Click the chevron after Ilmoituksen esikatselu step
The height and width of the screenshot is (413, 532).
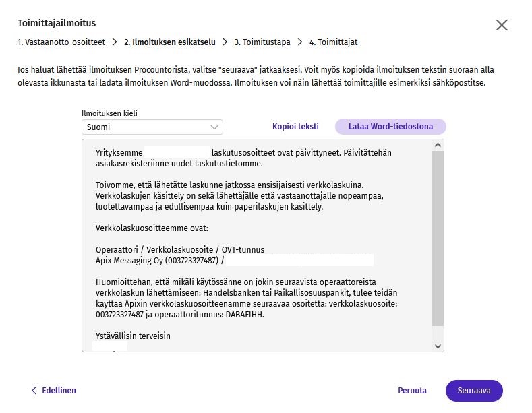tap(225, 42)
